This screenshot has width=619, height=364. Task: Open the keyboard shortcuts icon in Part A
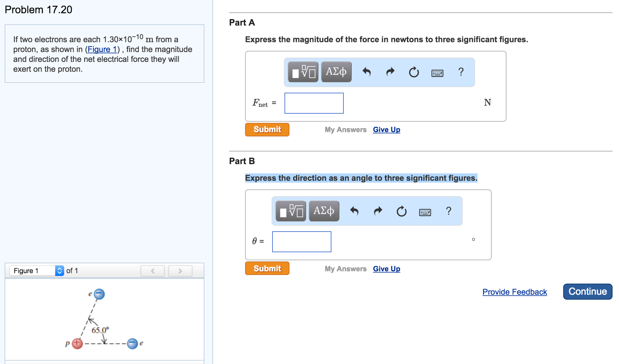(437, 73)
